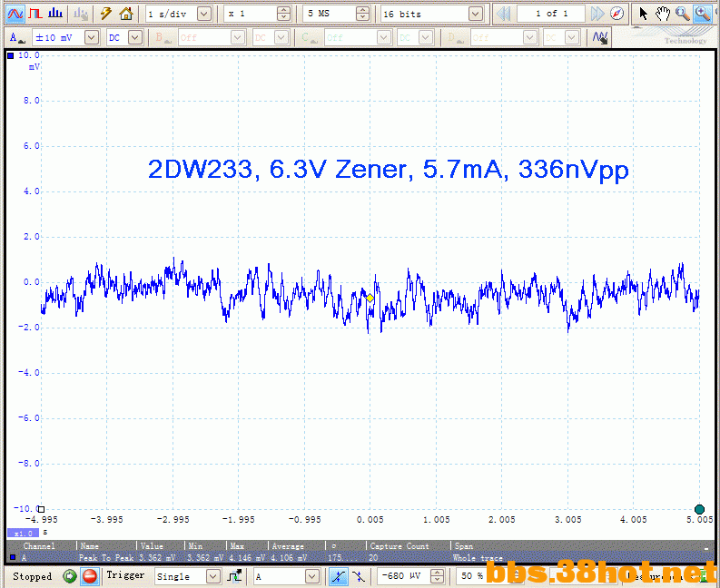Click the Auto setup lightning icon
This screenshot has height=588, width=720.
coord(106,14)
